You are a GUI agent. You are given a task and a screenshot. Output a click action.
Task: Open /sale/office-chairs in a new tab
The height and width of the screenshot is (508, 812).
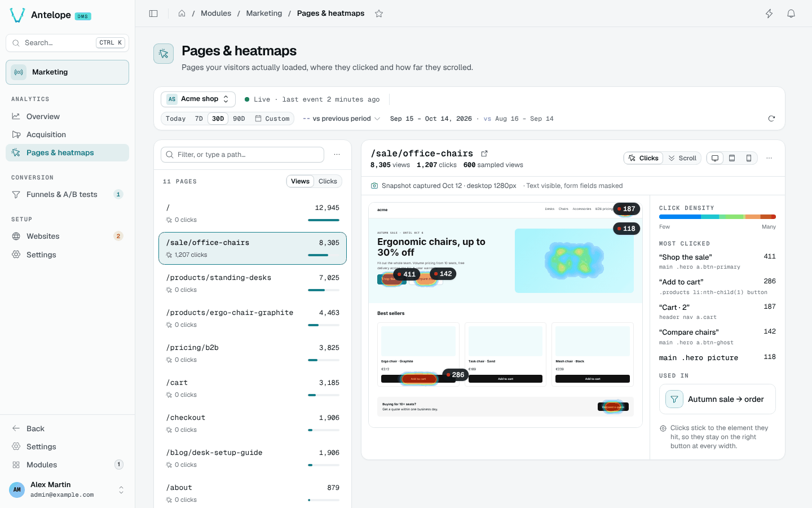pos(484,154)
